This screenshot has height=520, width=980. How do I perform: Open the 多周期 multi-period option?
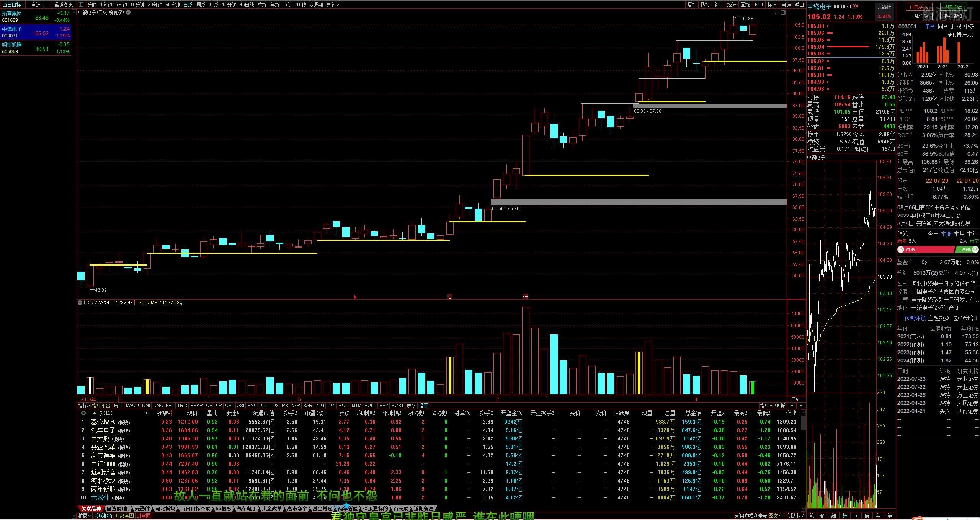[x=316, y=5]
